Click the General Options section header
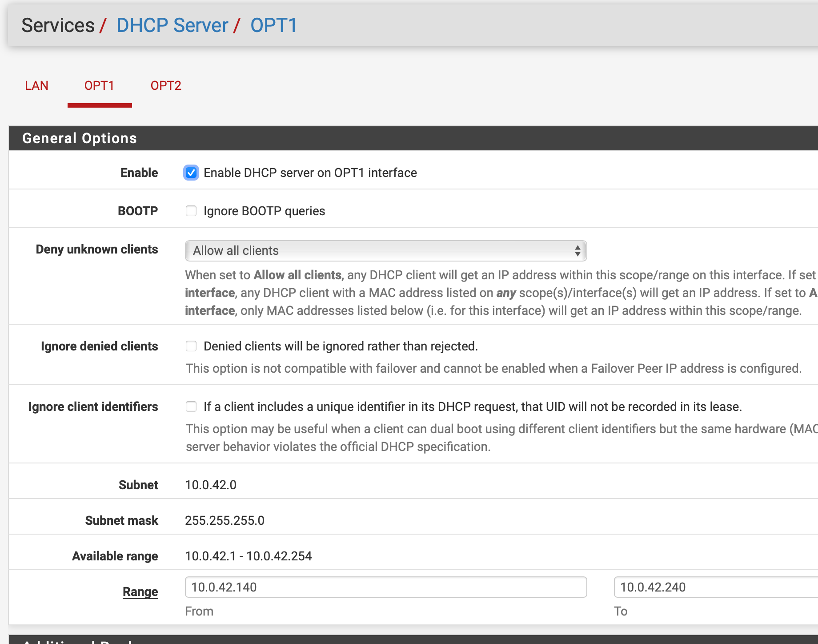818x644 pixels. (413, 138)
